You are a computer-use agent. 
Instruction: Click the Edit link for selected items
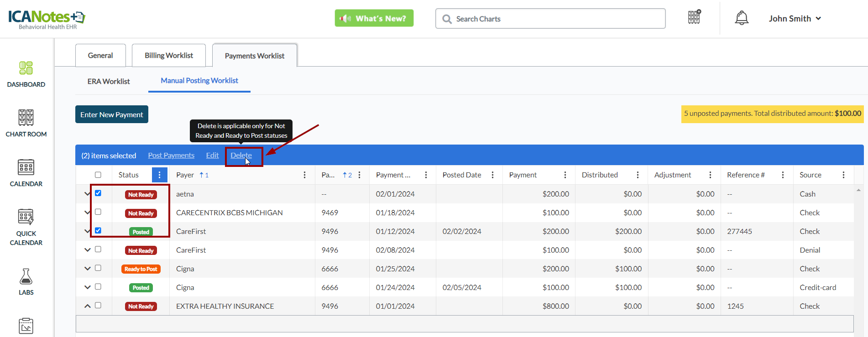212,156
